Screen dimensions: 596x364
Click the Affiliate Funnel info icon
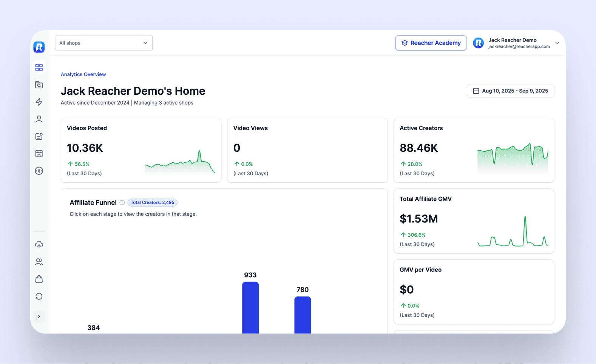click(122, 203)
